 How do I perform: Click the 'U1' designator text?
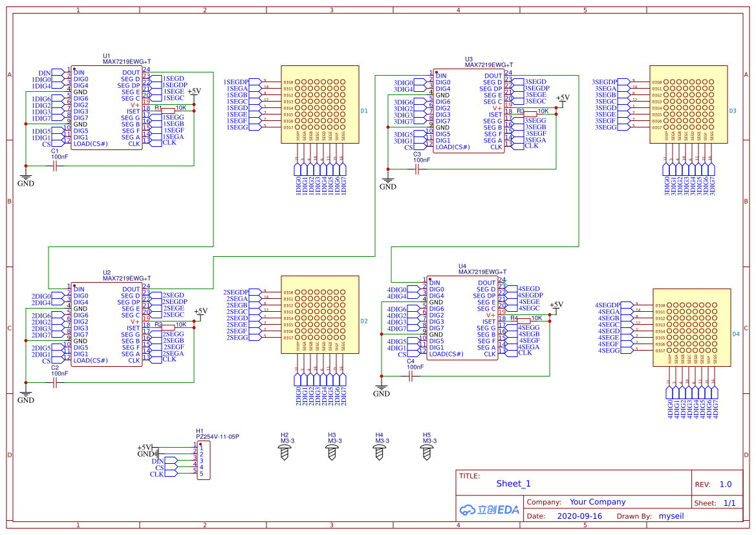(x=106, y=56)
